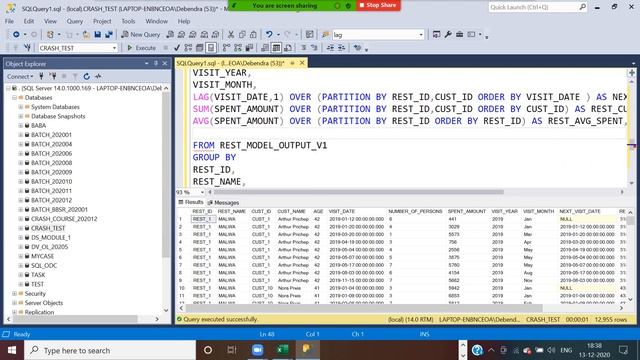Click the Stop Share button
The width and height of the screenshot is (640, 360).
pyautogui.click(x=378, y=5)
